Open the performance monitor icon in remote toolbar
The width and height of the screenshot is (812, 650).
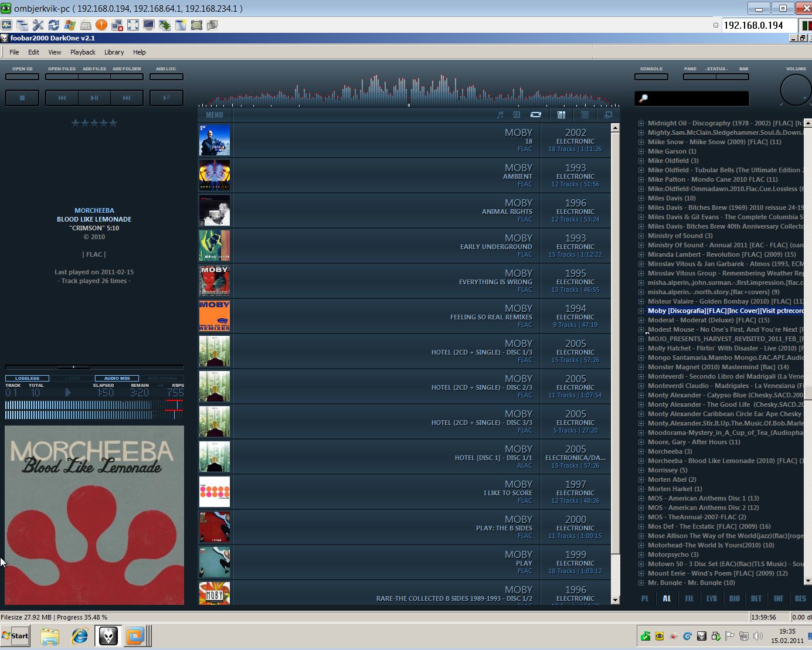tap(6, 25)
